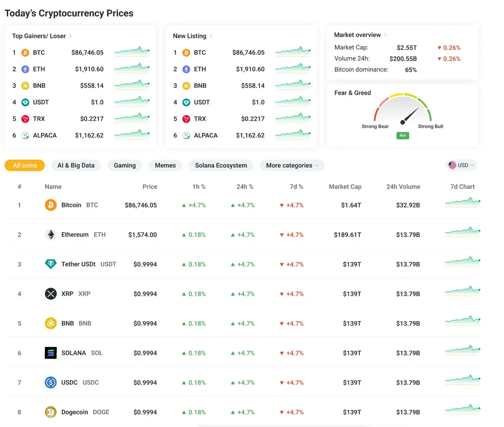The height and width of the screenshot is (427, 504).
Task: Click the blue USDC coin icon
Action: 51,382
